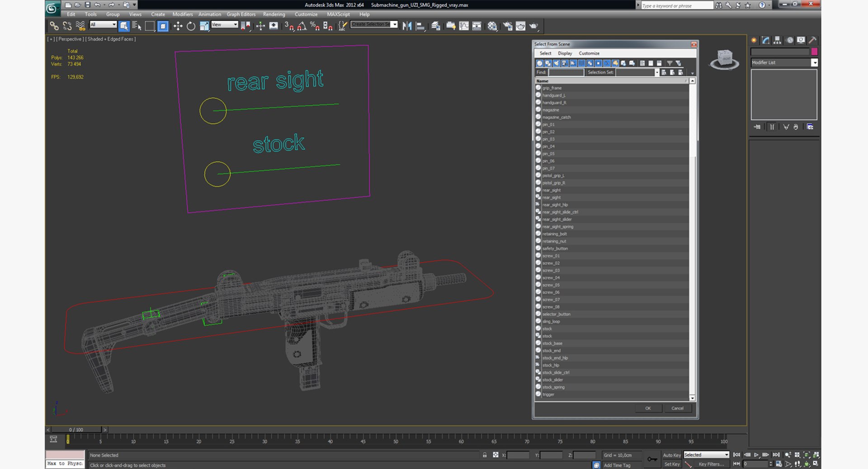The height and width of the screenshot is (469, 868).
Task: Choose the Bind to Space Warp tool
Action: click(x=80, y=26)
